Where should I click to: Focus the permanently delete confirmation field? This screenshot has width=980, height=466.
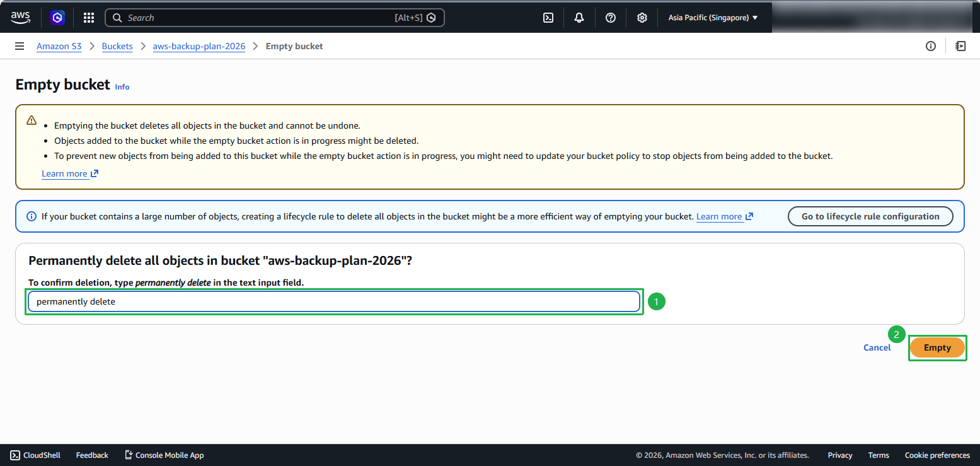pos(334,301)
